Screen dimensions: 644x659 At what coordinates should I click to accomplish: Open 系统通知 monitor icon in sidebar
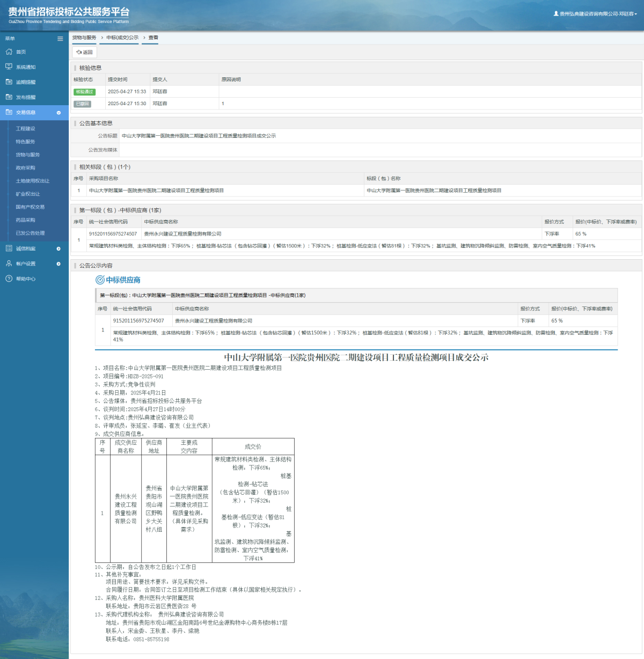[9, 67]
